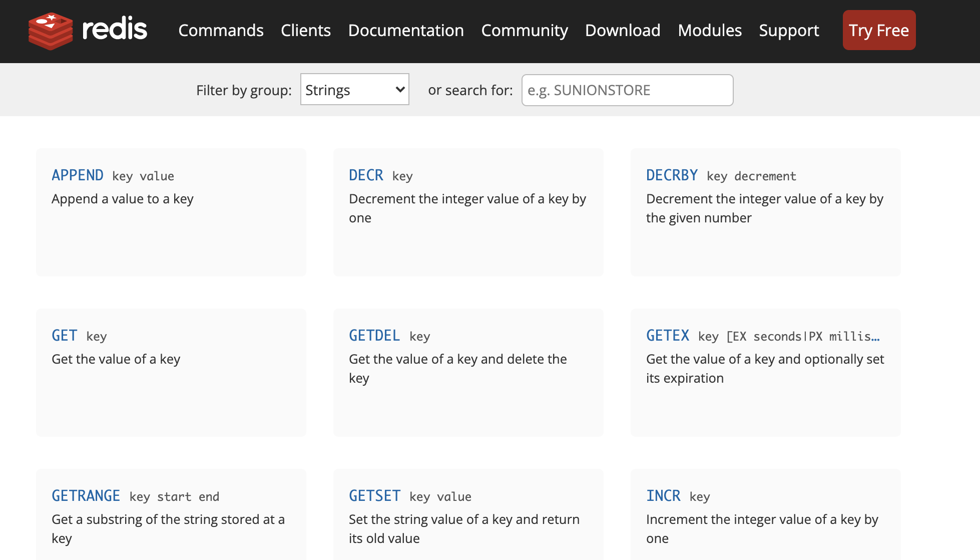
Task: Open the GET command link
Action: click(x=65, y=336)
